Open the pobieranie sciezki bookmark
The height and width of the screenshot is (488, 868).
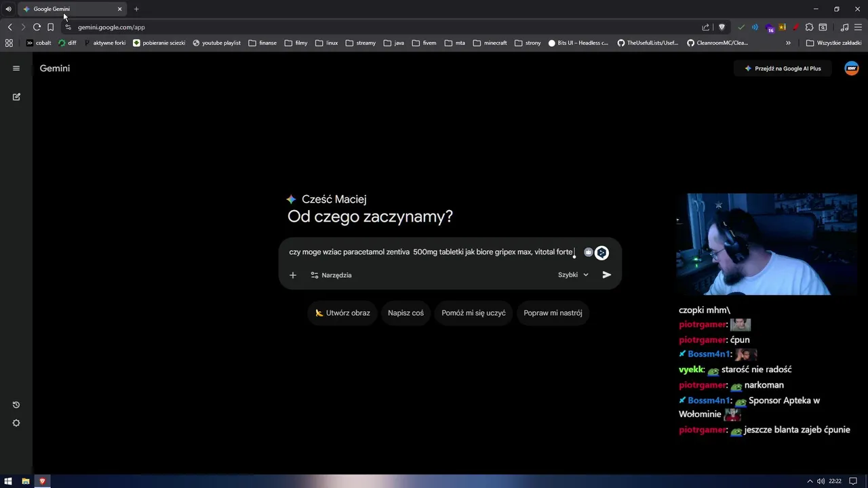point(159,43)
